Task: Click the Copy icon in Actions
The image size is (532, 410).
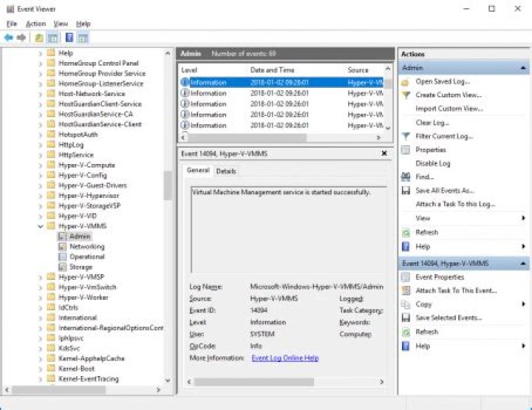Action: tap(406, 304)
